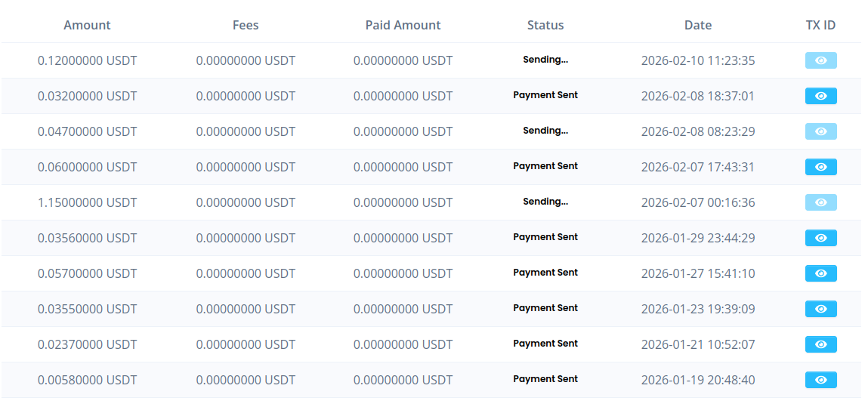This screenshot has width=868, height=404.
Task: Show TX ID for 2026-01-23 19:39:09 row
Action: tap(820, 309)
